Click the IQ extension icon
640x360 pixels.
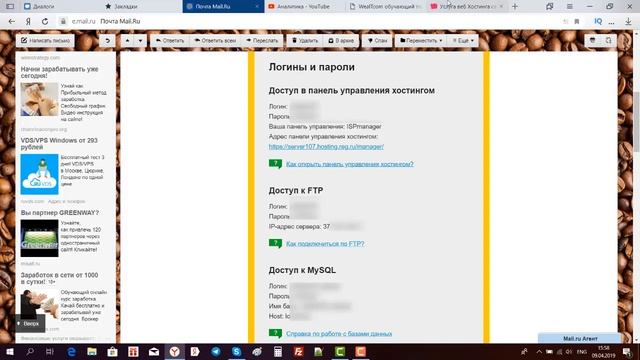pyautogui.click(x=598, y=21)
